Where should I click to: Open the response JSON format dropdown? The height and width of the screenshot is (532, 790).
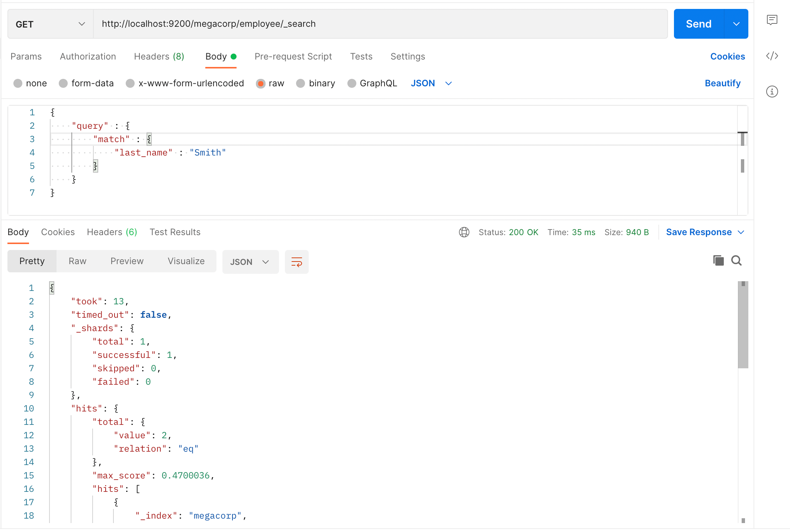[250, 262]
